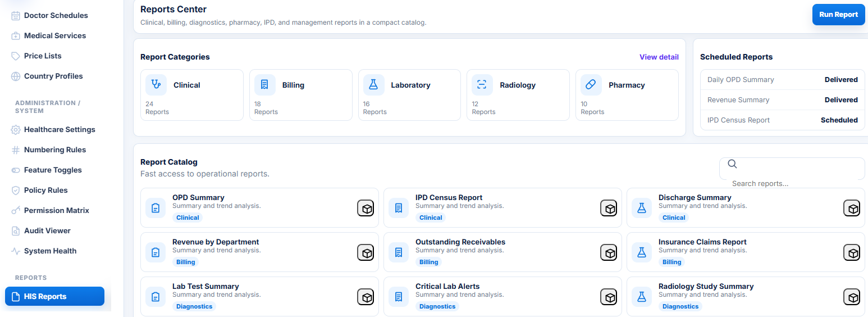Viewport: 868px width, 317px height.
Task: Click the Permission Matrix key icon
Action: pos(16,210)
